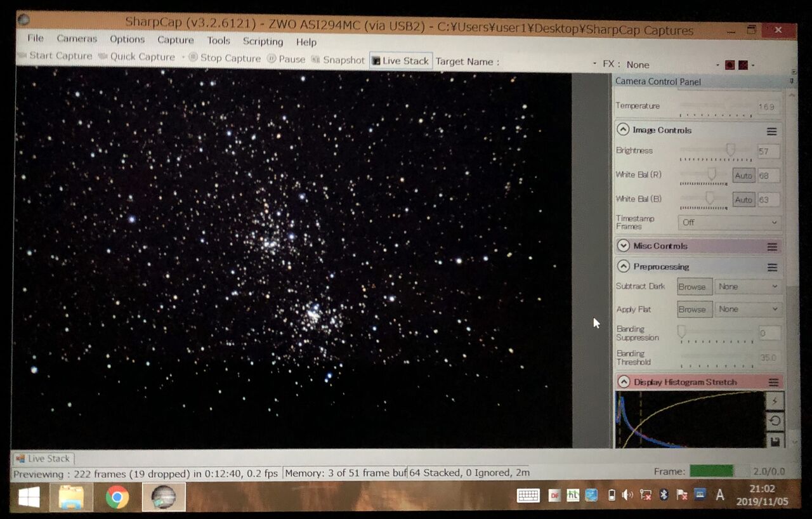812x519 pixels.
Task: Click the second red FX selection icon
Action: pos(743,65)
